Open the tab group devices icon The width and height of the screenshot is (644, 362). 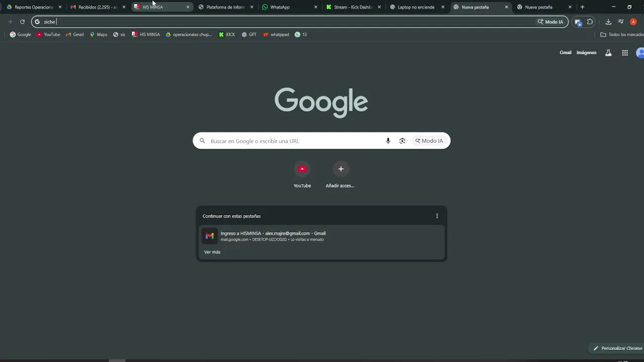(x=578, y=22)
